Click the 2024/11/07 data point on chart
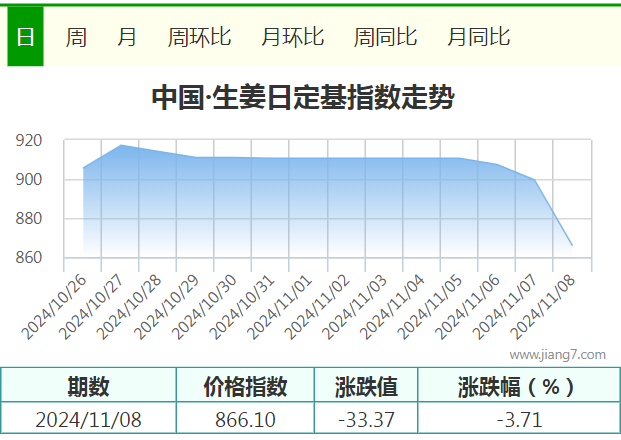 tap(535, 180)
